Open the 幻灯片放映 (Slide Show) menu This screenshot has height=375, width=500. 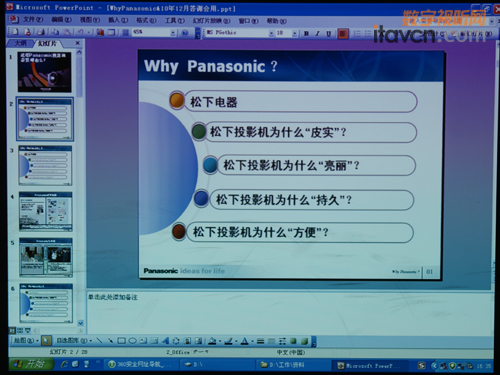point(211,21)
